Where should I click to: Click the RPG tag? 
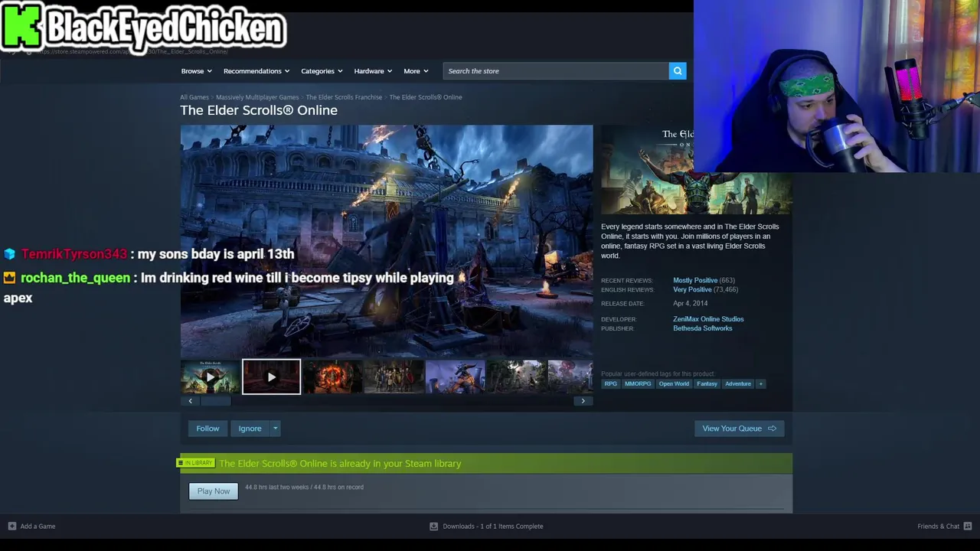click(610, 384)
